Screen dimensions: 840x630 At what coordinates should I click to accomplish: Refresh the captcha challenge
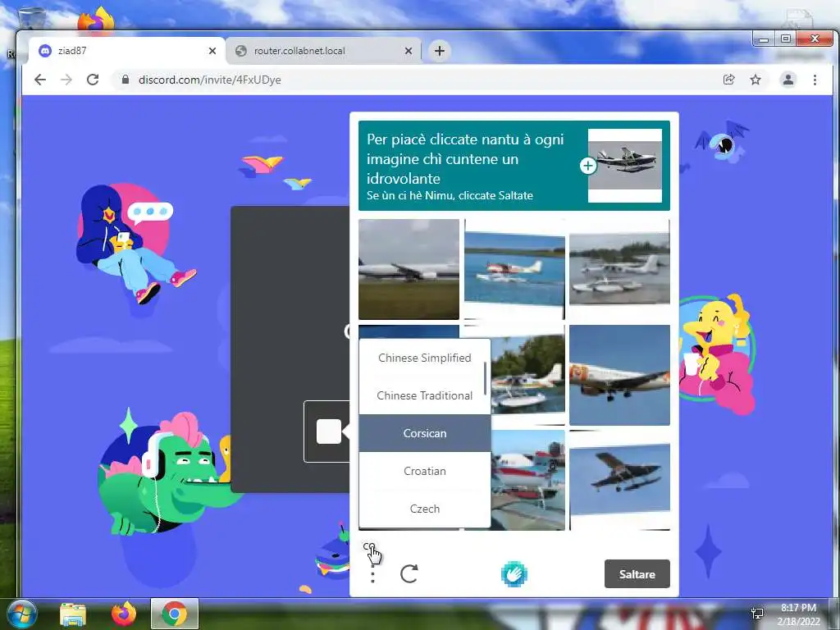pyautogui.click(x=409, y=573)
